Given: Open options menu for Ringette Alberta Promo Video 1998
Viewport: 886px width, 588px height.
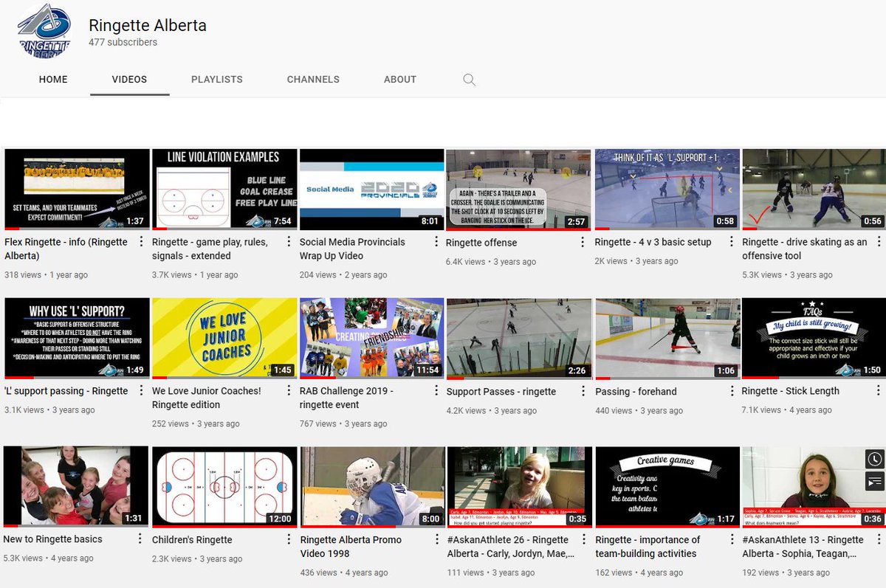Looking at the screenshot, I should (436, 539).
